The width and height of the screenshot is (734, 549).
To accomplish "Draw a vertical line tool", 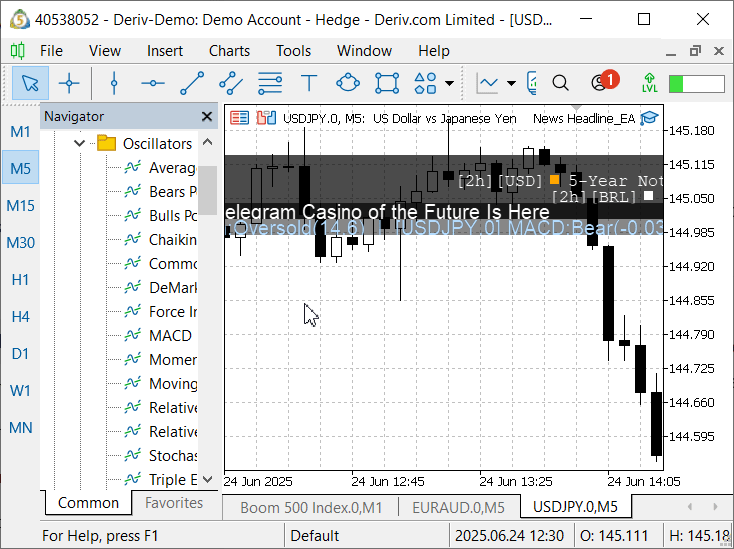I will [x=114, y=83].
